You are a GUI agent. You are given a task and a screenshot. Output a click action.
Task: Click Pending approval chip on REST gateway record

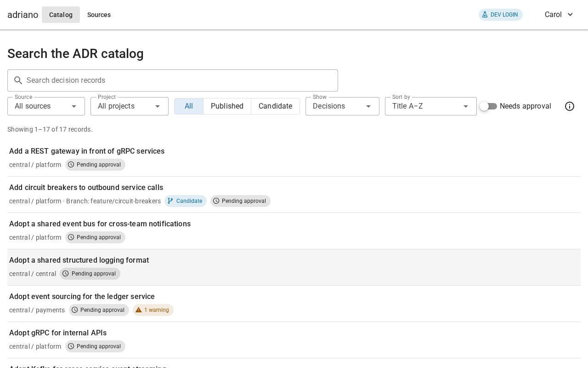pos(95,165)
